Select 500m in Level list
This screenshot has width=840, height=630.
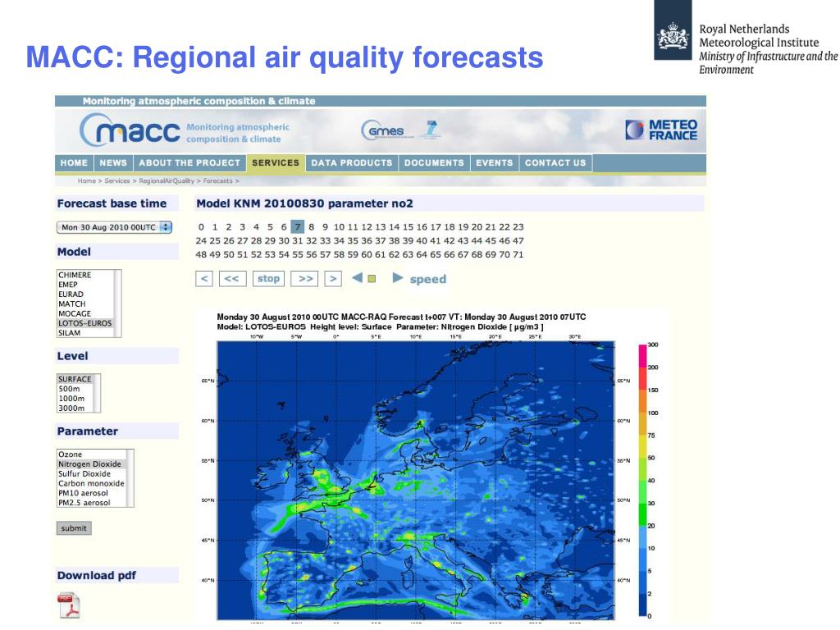tap(75, 389)
